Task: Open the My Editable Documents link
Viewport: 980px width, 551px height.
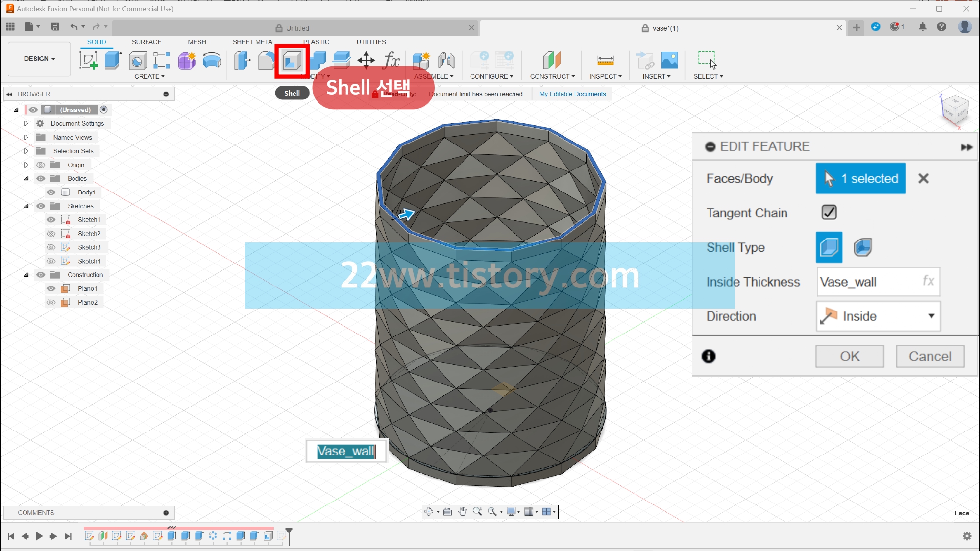Action: click(x=572, y=94)
